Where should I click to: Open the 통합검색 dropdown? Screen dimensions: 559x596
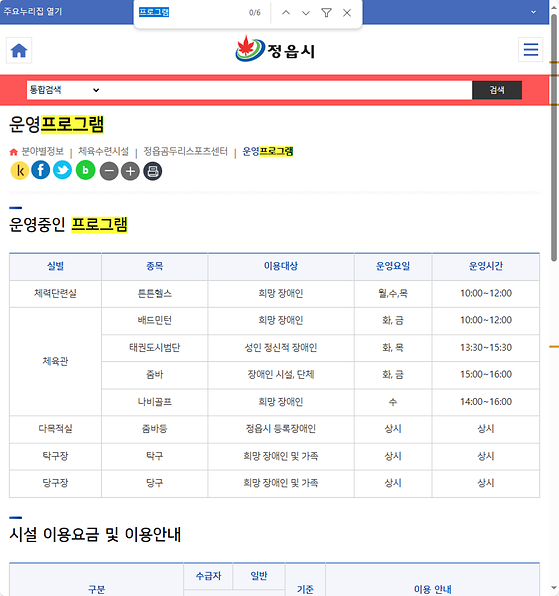coord(65,90)
